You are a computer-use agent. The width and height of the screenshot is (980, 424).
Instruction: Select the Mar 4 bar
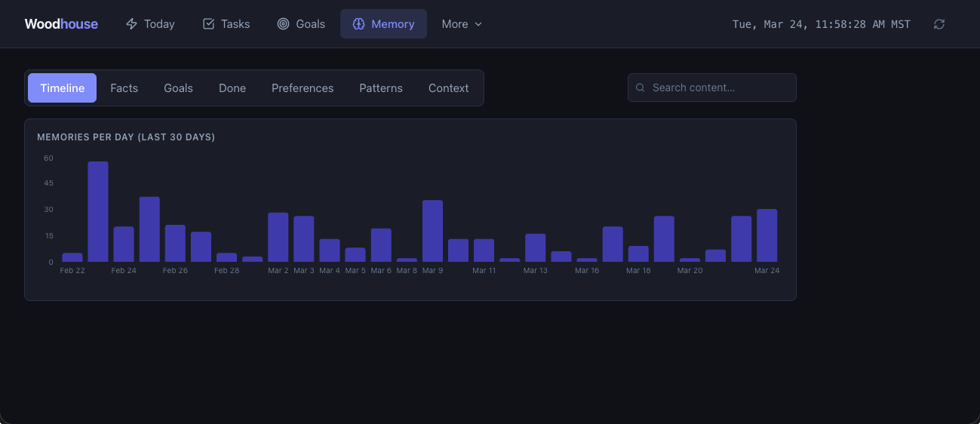pos(330,250)
